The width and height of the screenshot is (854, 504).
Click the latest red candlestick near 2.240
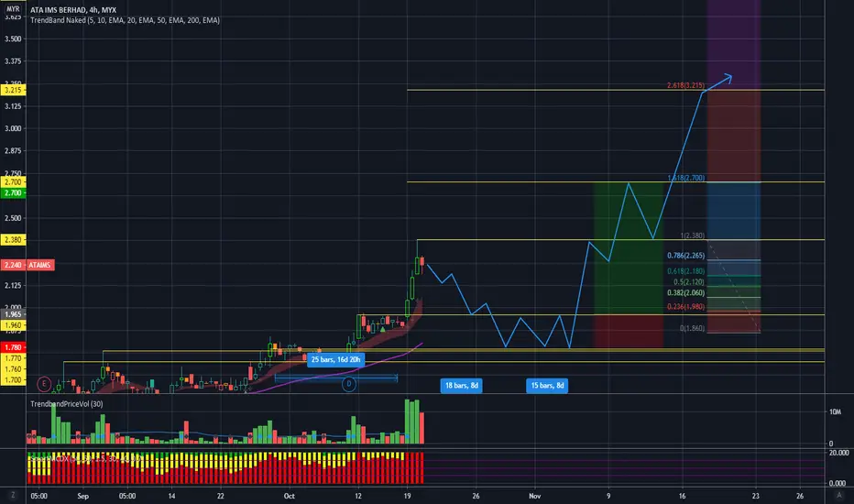click(x=422, y=263)
